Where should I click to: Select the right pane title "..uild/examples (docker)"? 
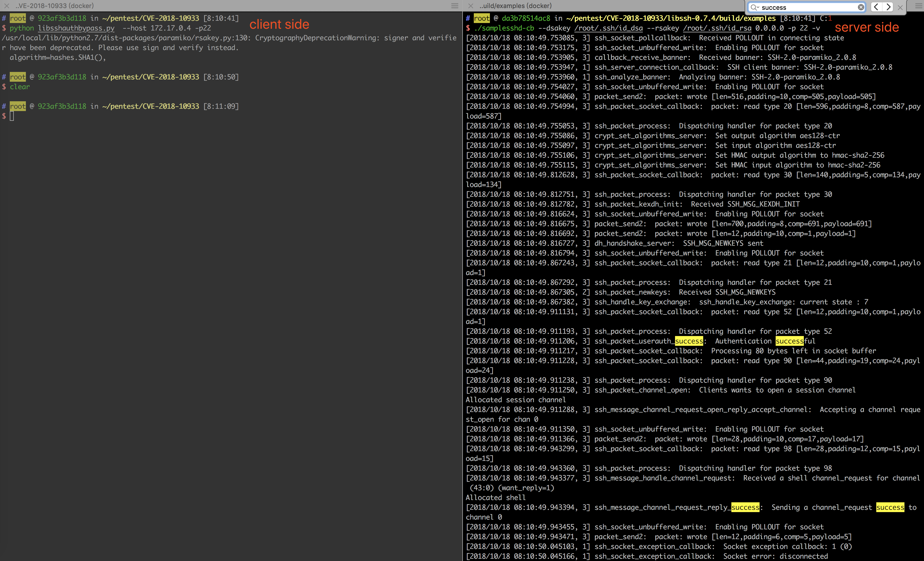(x=516, y=6)
